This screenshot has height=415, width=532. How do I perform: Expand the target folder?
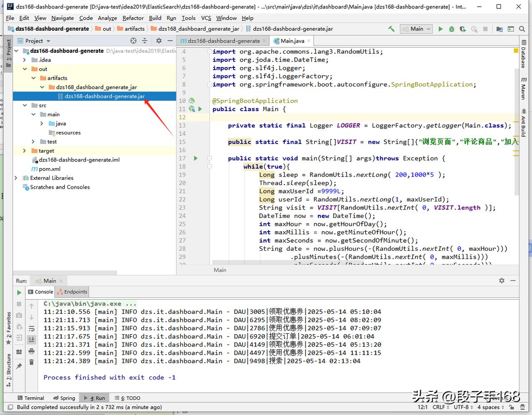(x=25, y=151)
